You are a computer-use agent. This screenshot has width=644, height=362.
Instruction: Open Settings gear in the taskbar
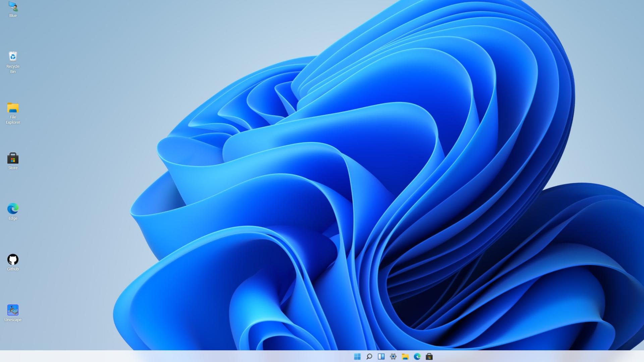tap(393, 356)
